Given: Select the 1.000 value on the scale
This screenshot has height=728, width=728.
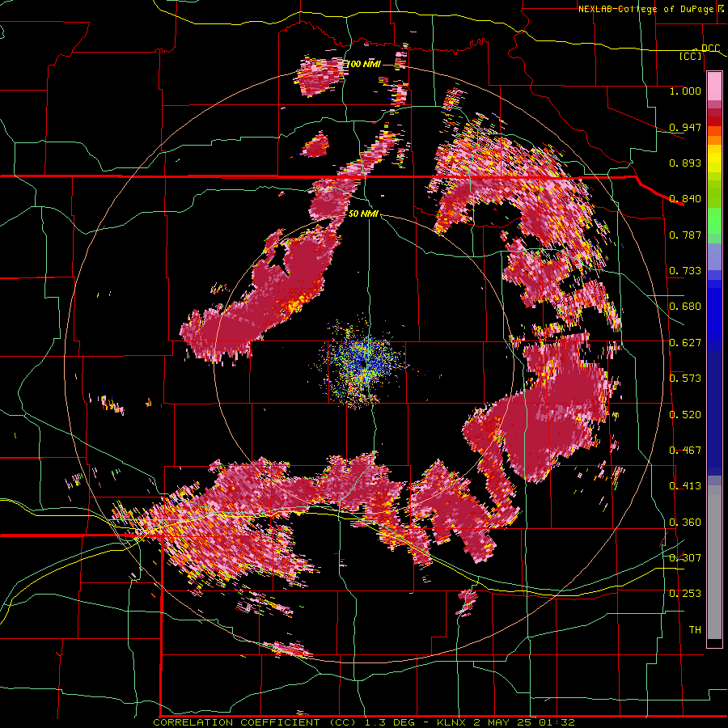Looking at the screenshot, I should click(x=685, y=91).
